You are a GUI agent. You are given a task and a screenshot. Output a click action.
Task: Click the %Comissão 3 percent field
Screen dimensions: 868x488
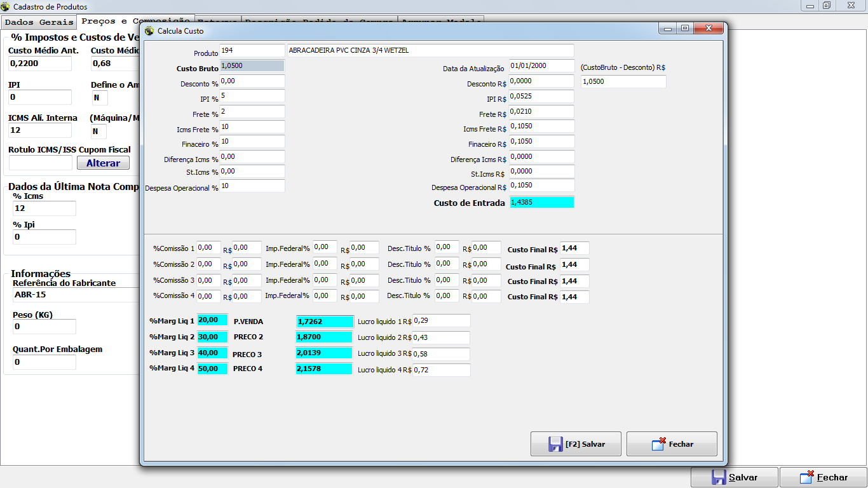208,280
